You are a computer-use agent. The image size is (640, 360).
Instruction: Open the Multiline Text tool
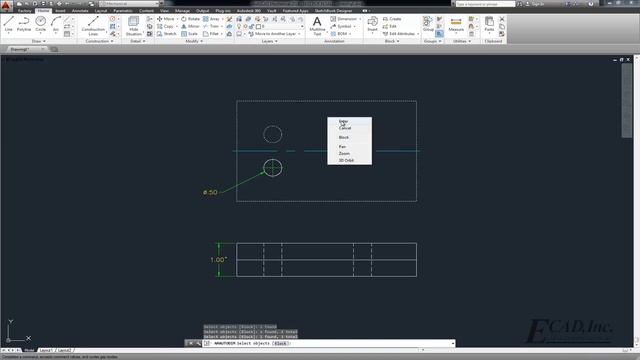coord(317,26)
